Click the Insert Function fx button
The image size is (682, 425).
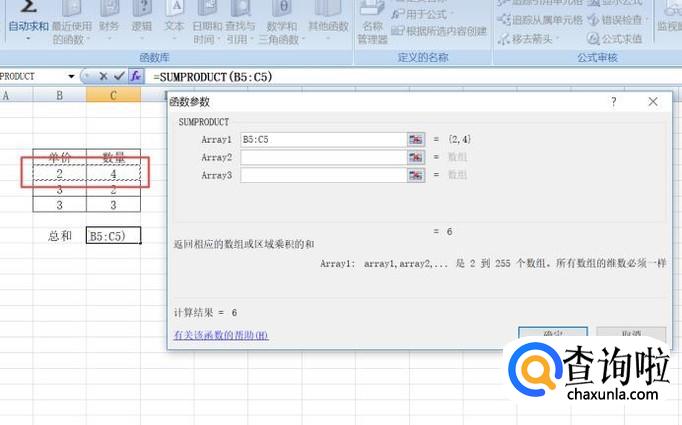click(x=136, y=76)
